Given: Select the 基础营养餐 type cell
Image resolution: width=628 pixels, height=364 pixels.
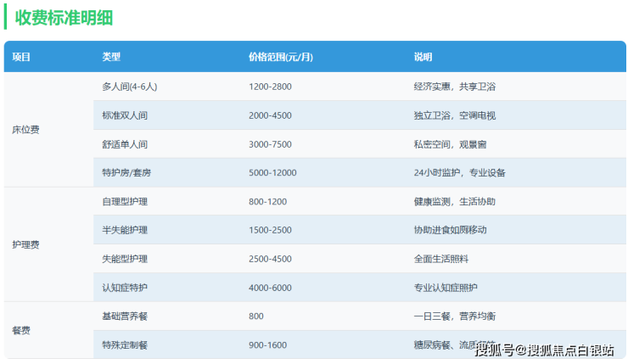Looking at the screenshot, I should point(125,316).
